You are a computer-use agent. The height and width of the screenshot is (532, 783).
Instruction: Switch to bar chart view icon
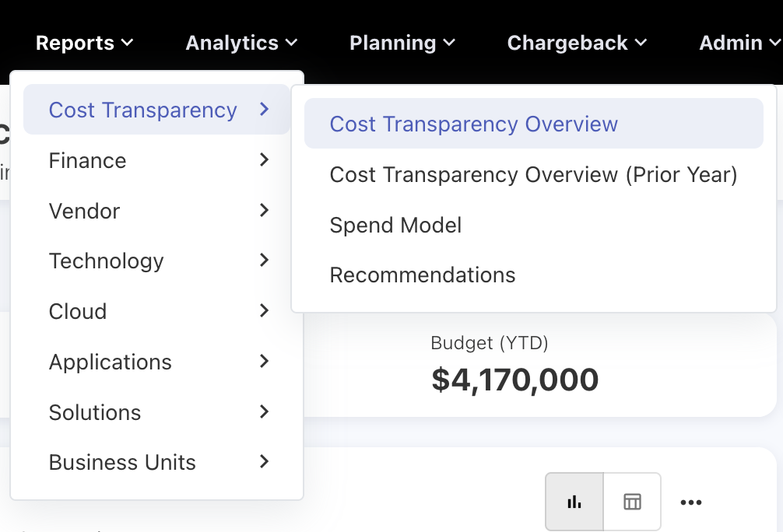[574, 502]
